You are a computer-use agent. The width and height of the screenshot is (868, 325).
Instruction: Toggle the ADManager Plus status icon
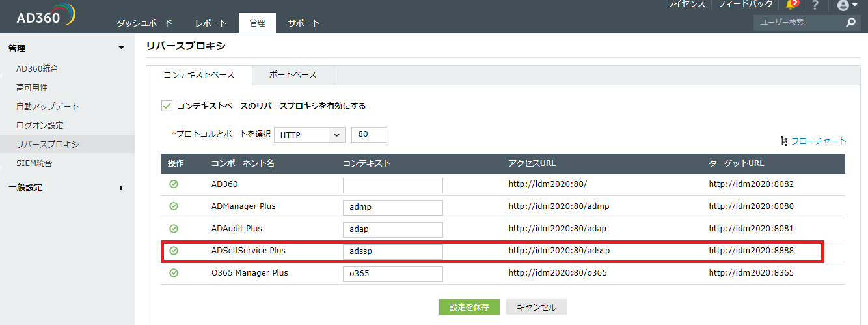pos(174,206)
